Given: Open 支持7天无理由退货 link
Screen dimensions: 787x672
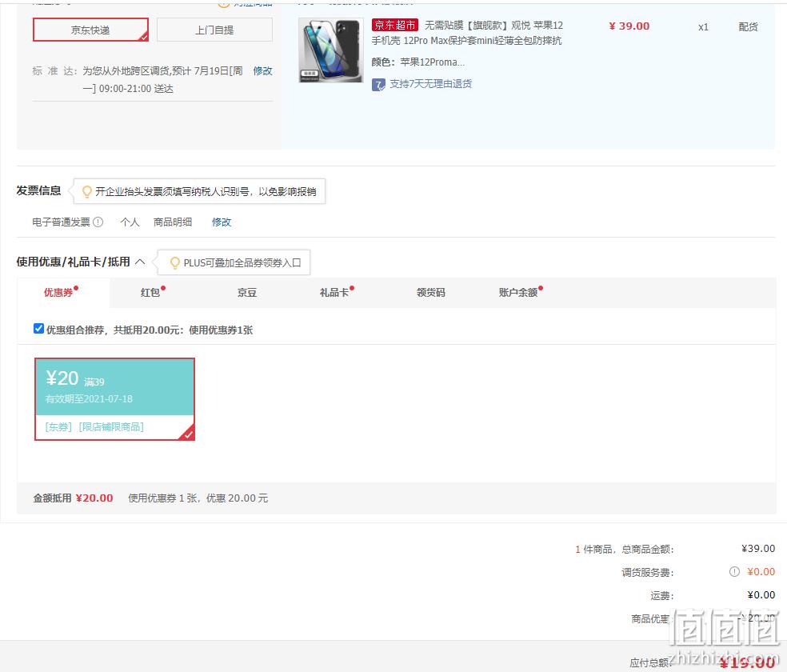Looking at the screenshot, I should coord(430,84).
